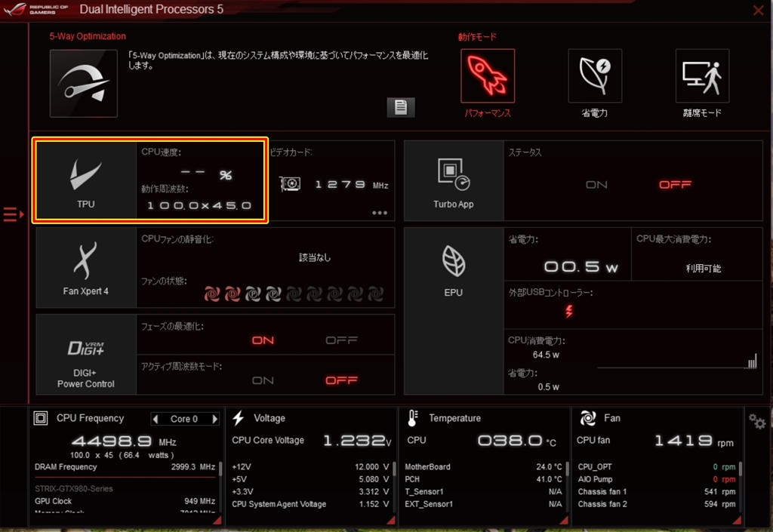Viewport: 773px width, 532px height.
Task: Click the GPU Clock 949 MHz row
Action: [125, 501]
